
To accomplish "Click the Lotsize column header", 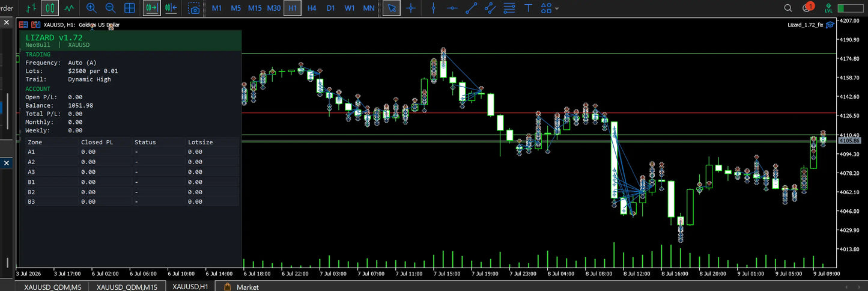I will pyautogui.click(x=201, y=142).
